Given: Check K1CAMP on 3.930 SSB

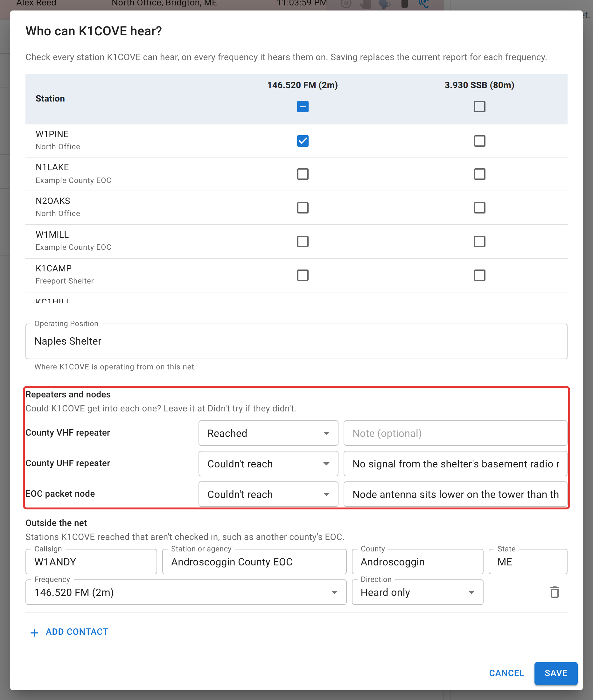Looking at the screenshot, I should pyautogui.click(x=479, y=275).
